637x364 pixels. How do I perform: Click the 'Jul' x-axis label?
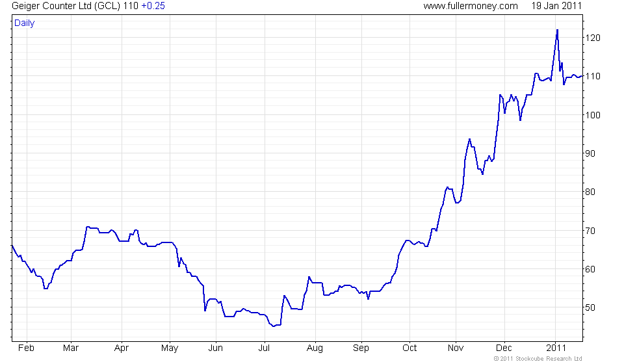[264, 348]
